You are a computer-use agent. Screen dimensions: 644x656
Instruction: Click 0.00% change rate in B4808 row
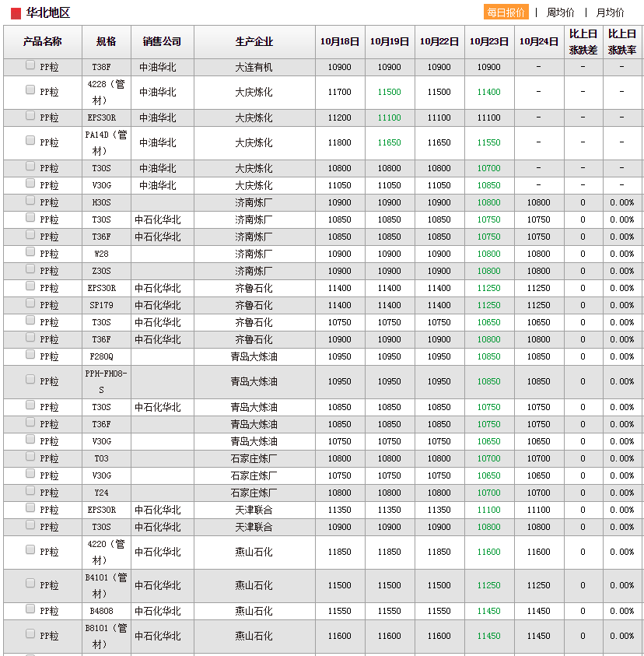point(622,611)
